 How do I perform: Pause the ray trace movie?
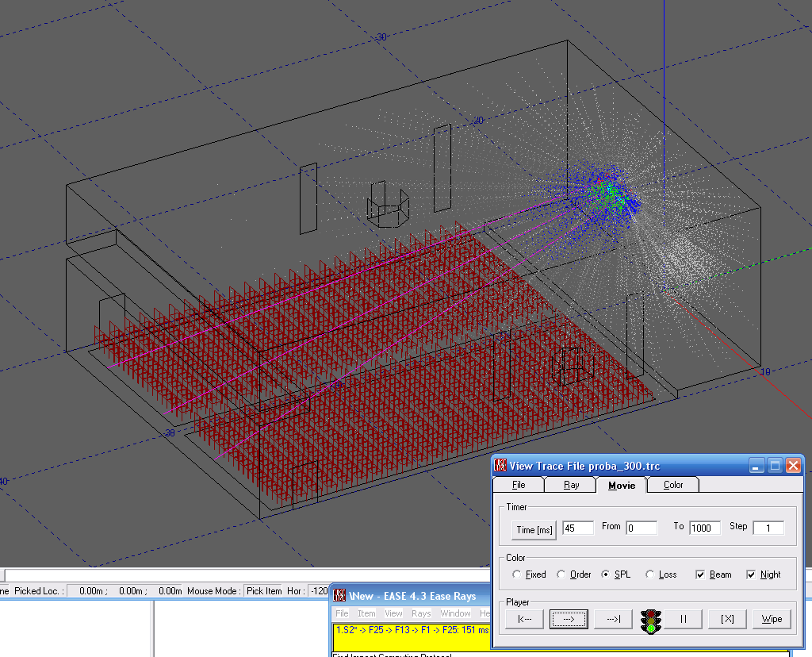[683, 619]
